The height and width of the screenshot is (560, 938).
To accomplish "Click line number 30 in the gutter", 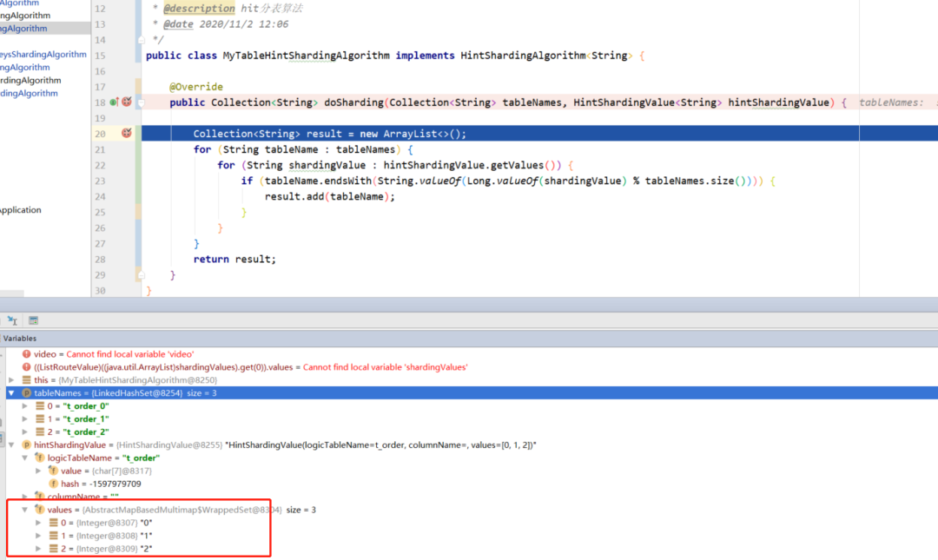I will (100, 291).
